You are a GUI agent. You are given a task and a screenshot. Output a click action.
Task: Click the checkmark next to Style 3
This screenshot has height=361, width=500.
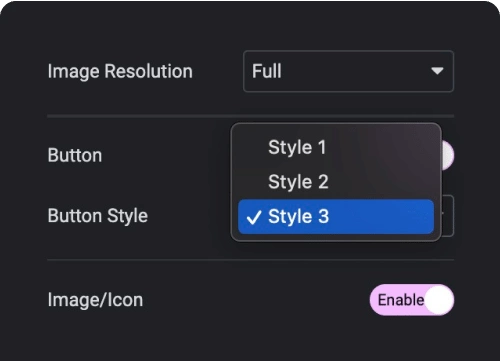254,217
